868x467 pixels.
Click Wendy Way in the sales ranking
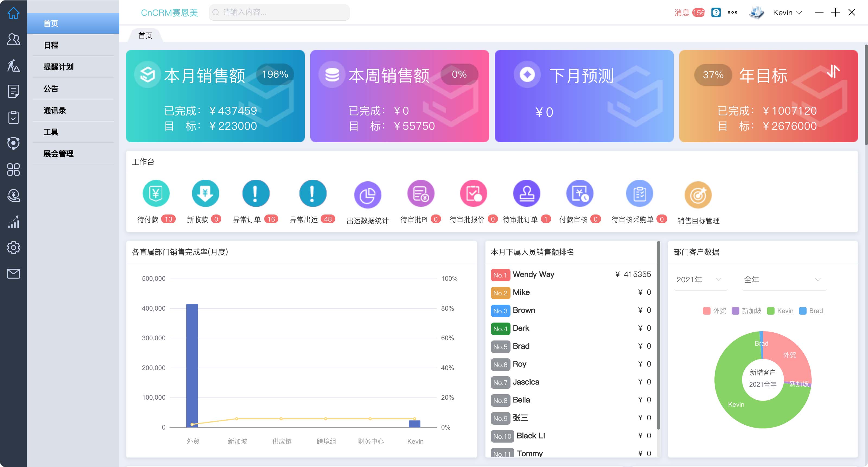[x=533, y=274]
